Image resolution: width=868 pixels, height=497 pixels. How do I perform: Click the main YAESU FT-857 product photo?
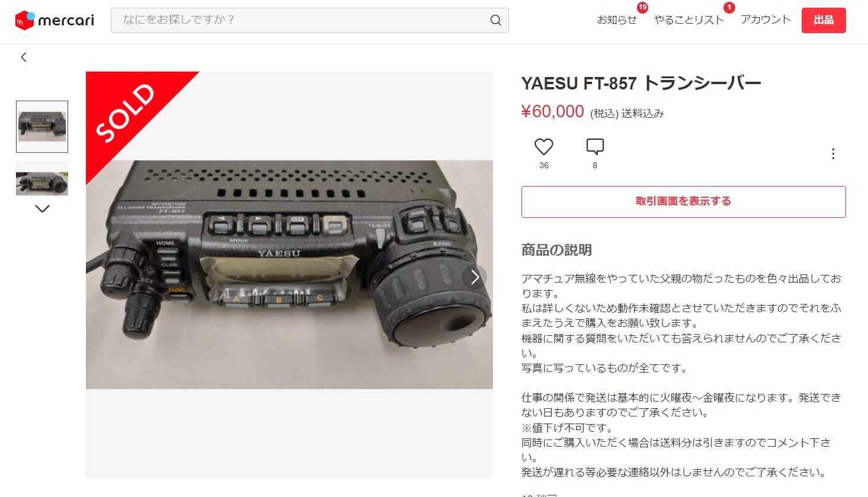pos(289,274)
